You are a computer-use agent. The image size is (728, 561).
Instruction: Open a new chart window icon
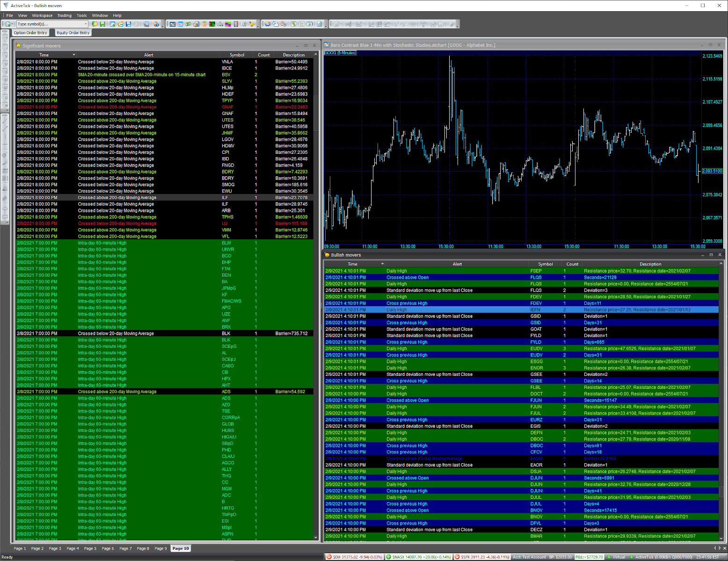point(173,24)
